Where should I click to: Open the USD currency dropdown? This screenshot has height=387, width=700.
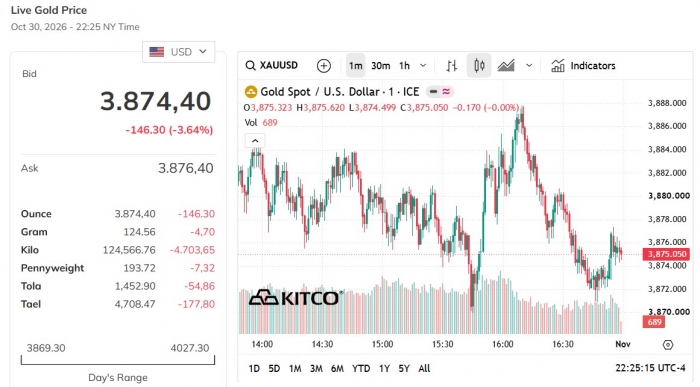[x=179, y=52]
